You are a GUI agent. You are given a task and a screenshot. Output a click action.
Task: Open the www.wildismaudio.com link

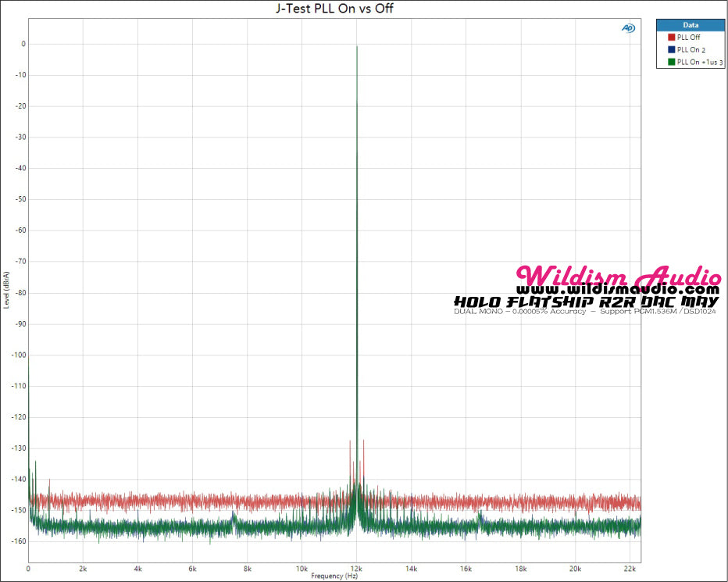tap(617, 290)
